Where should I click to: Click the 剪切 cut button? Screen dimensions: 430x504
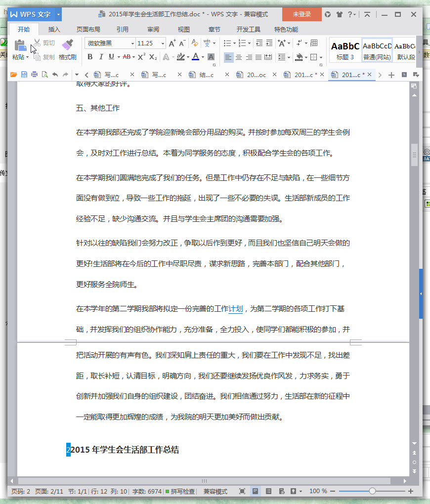tap(44, 43)
